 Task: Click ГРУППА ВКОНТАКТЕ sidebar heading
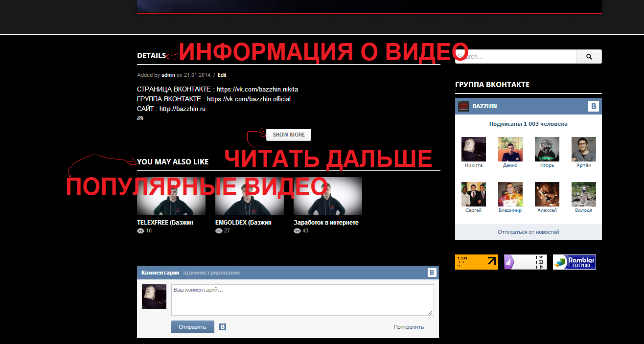tap(492, 85)
